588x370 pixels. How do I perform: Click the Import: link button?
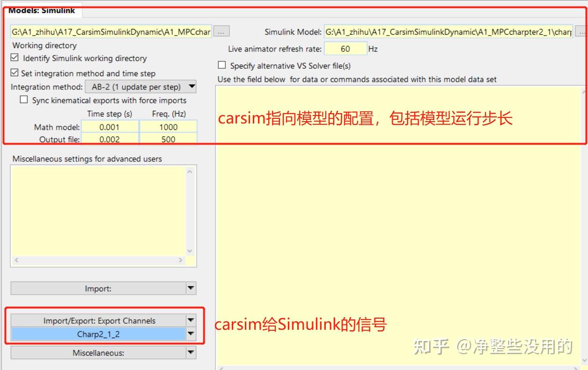(x=98, y=289)
